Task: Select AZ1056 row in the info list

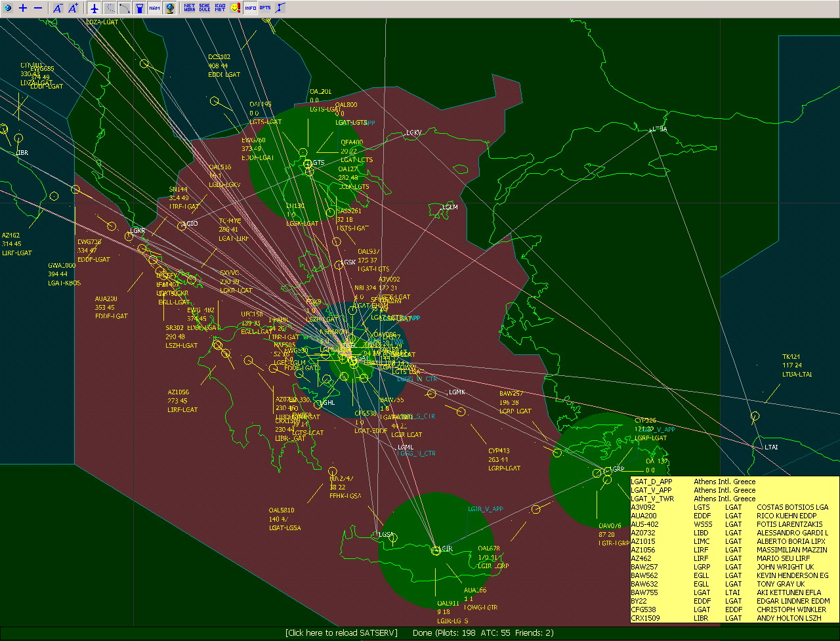Action: pyautogui.click(x=733, y=549)
